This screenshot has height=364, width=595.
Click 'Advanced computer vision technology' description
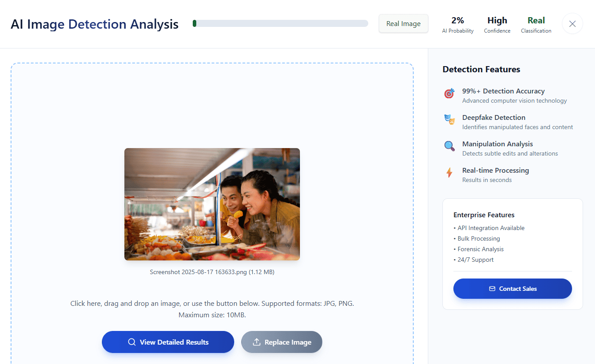click(514, 100)
